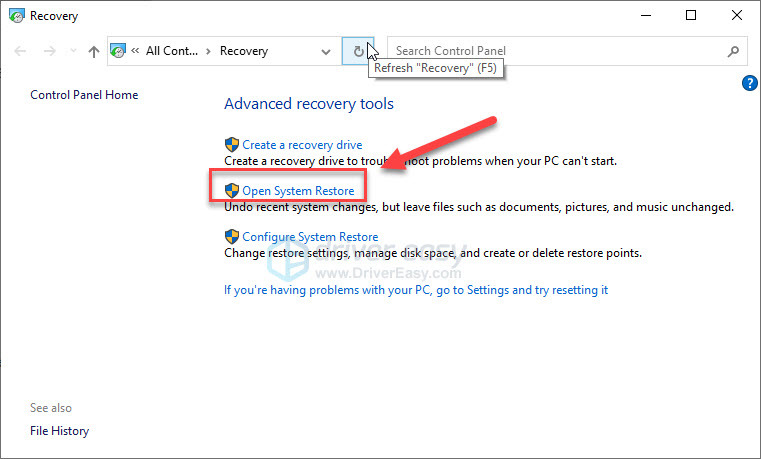Image resolution: width=761 pixels, height=459 pixels.
Task: Open recent locations dropdown arrow
Action: [73, 51]
